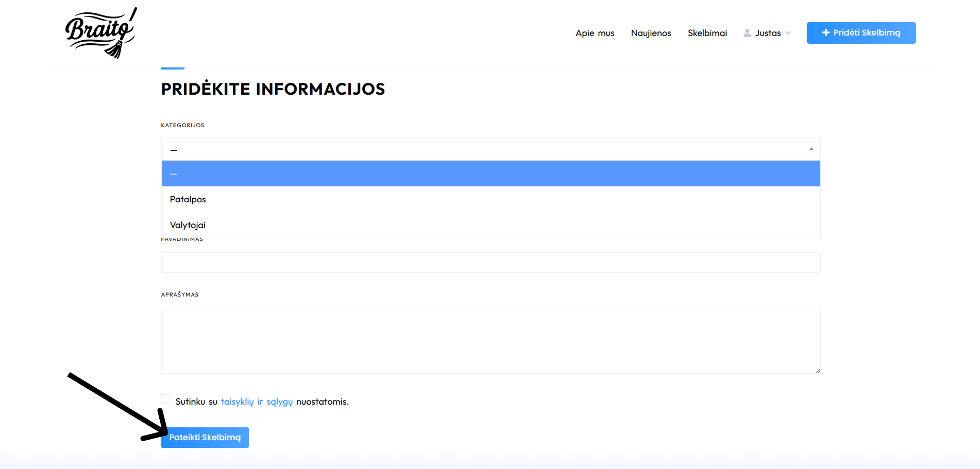Click the Braito broom logo
The height and width of the screenshot is (469, 980).
click(101, 33)
